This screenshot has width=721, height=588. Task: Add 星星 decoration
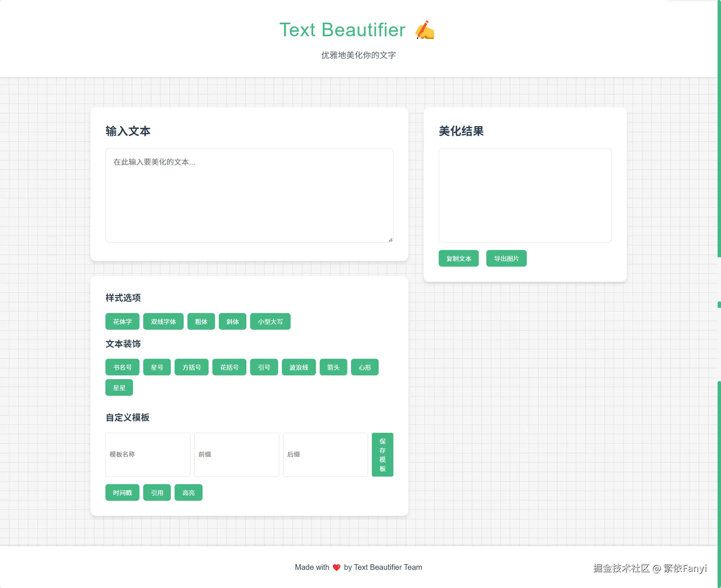[x=119, y=387]
